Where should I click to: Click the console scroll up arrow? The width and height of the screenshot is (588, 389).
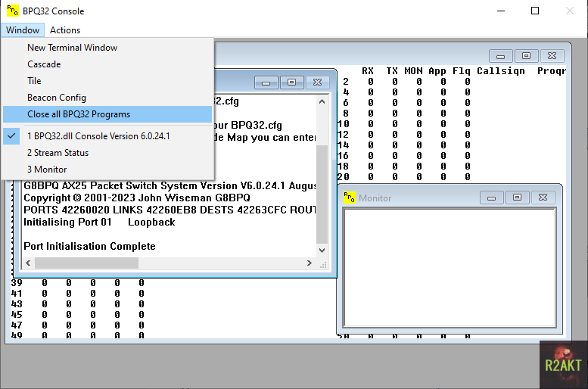(322, 101)
